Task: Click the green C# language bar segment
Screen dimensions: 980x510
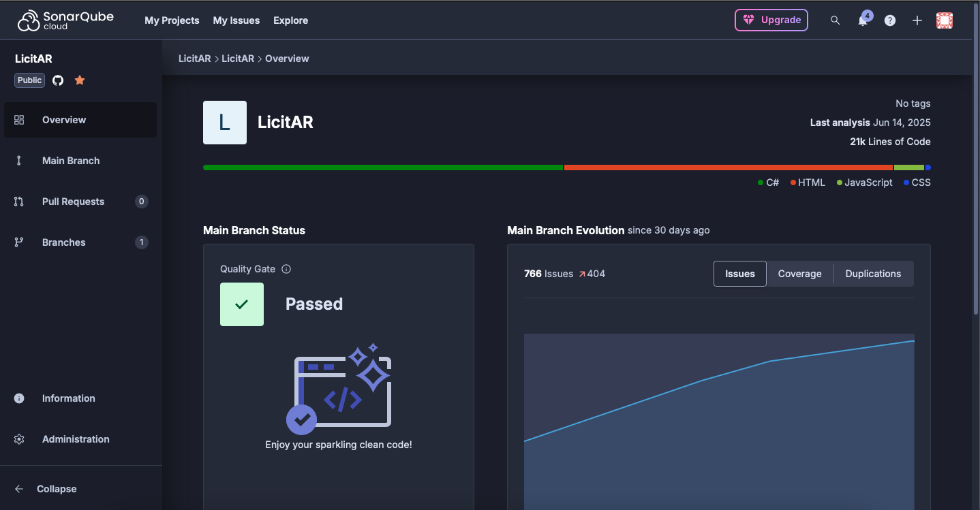Action: tap(383, 168)
